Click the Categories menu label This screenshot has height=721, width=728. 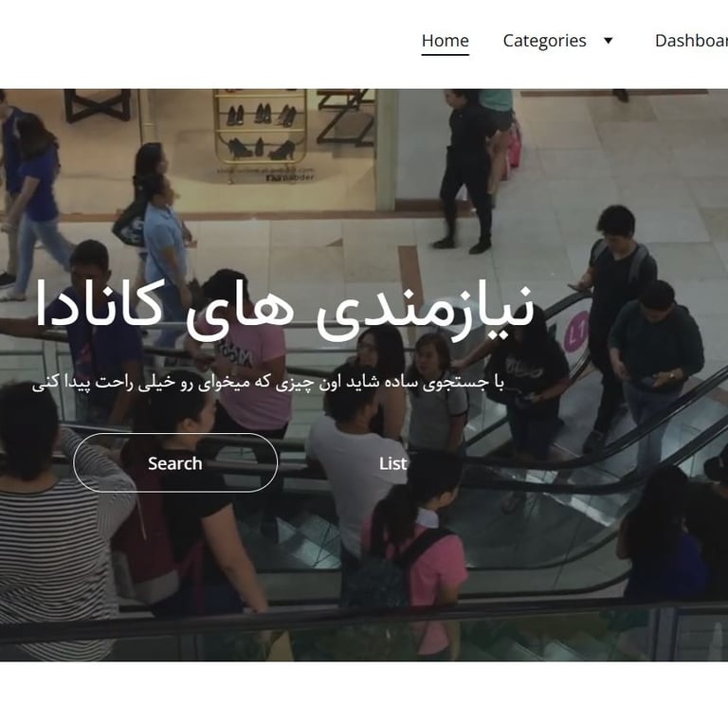[x=544, y=41]
